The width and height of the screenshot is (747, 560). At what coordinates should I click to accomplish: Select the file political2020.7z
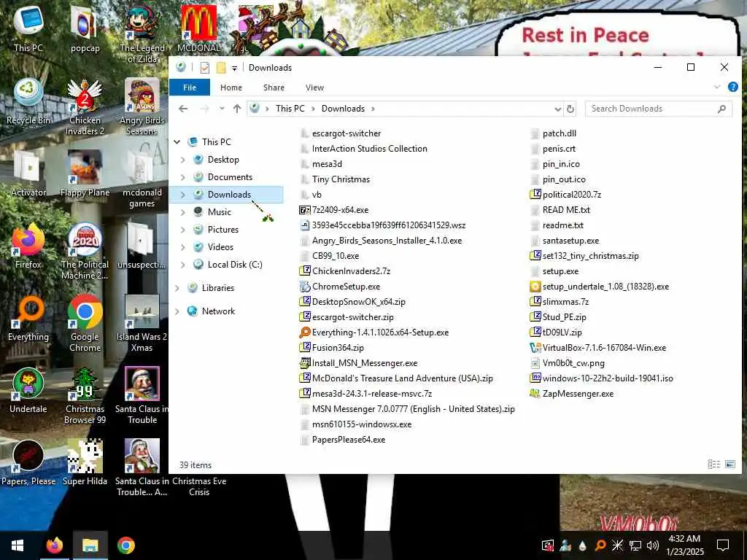pos(565,194)
